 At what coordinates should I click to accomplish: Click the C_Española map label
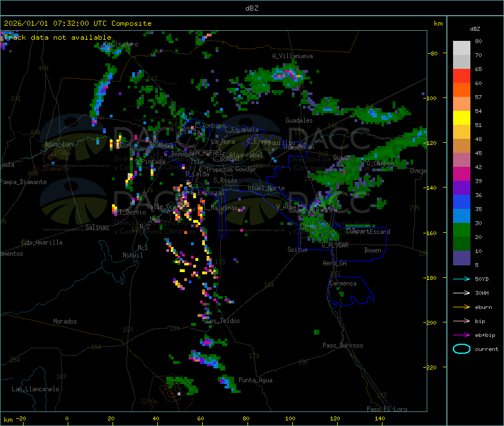click(x=242, y=130)
